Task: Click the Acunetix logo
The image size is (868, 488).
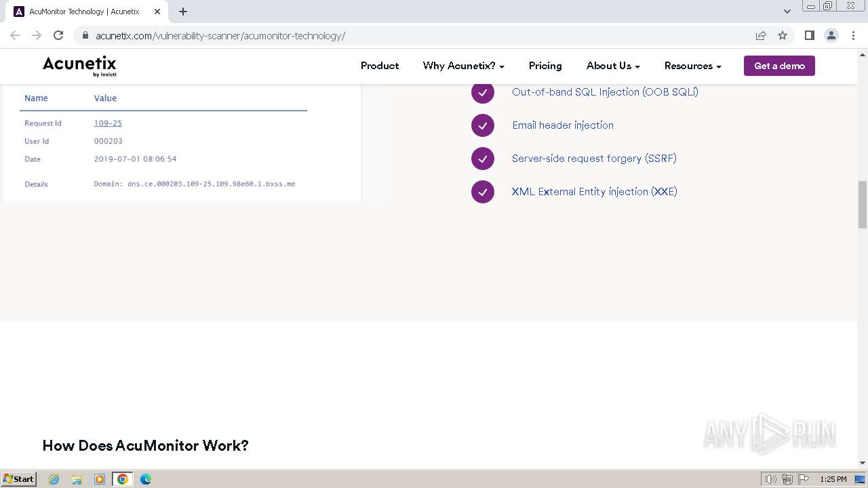Action: 79,66
